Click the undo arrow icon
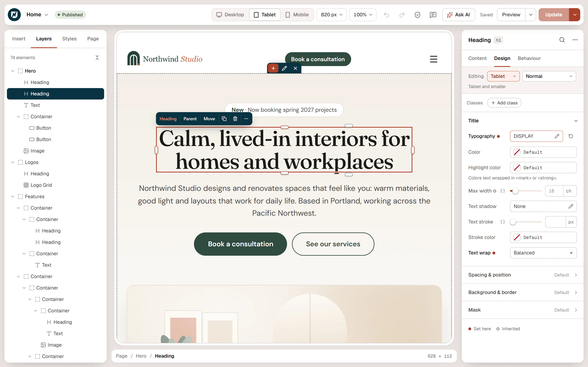 pos(386,15)
